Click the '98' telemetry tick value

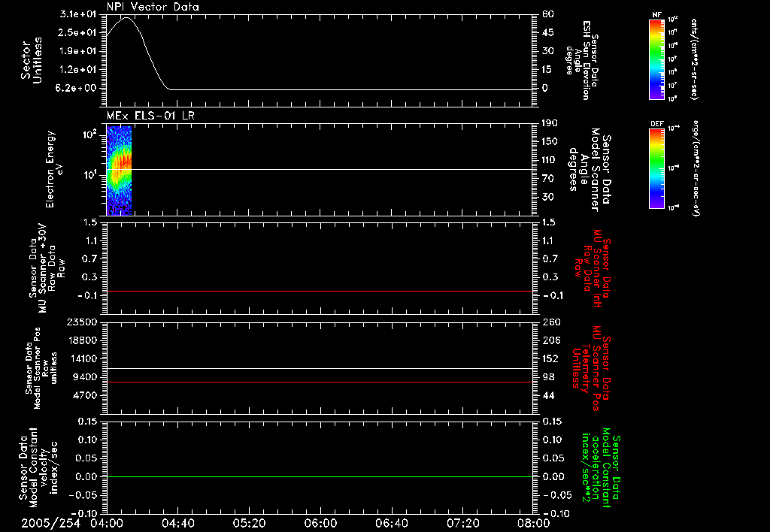click(548, 377)
